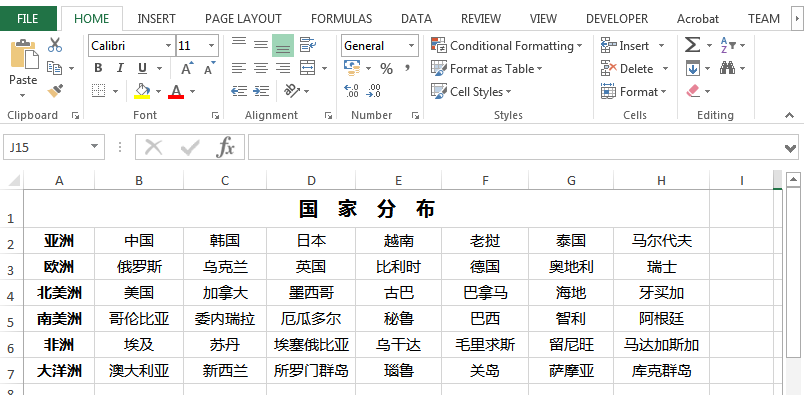Click the Increase Indent icon
Viewport: 804px width, 395px height.
[261, 91]
